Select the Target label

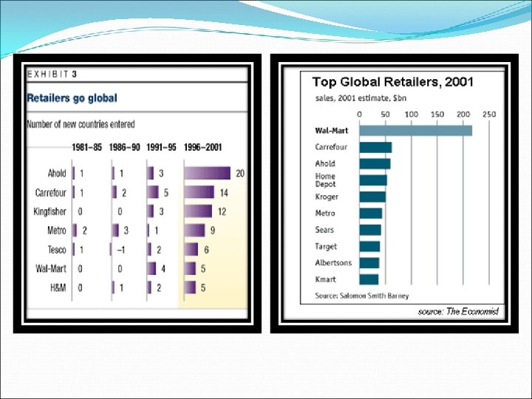coord(326,246)
